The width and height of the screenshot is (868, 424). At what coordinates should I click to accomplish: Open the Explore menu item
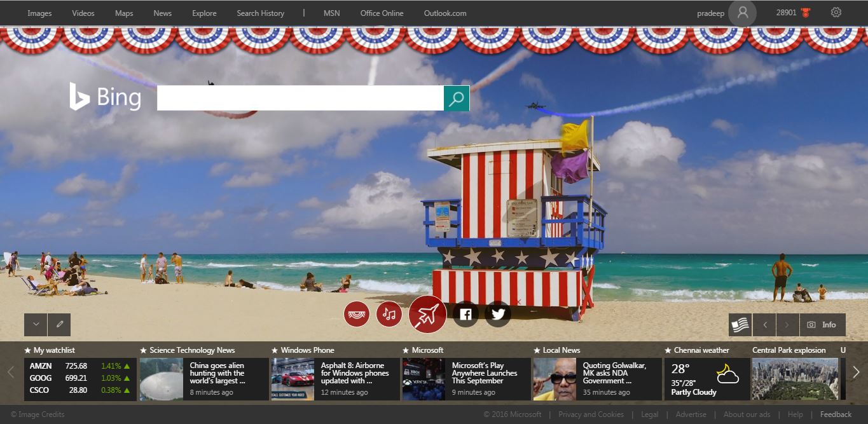(x=204, y=13)
